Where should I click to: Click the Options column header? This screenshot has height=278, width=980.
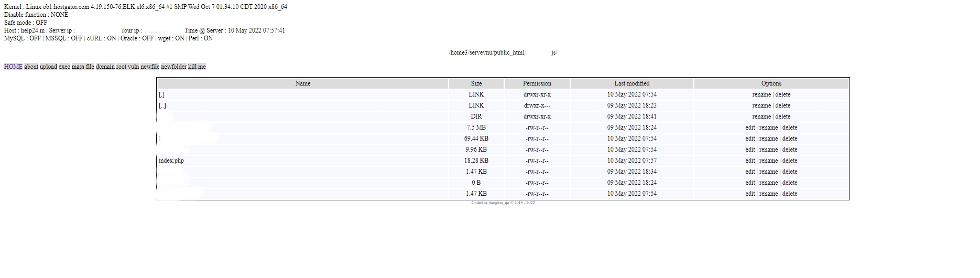click(x=771, y=83)
